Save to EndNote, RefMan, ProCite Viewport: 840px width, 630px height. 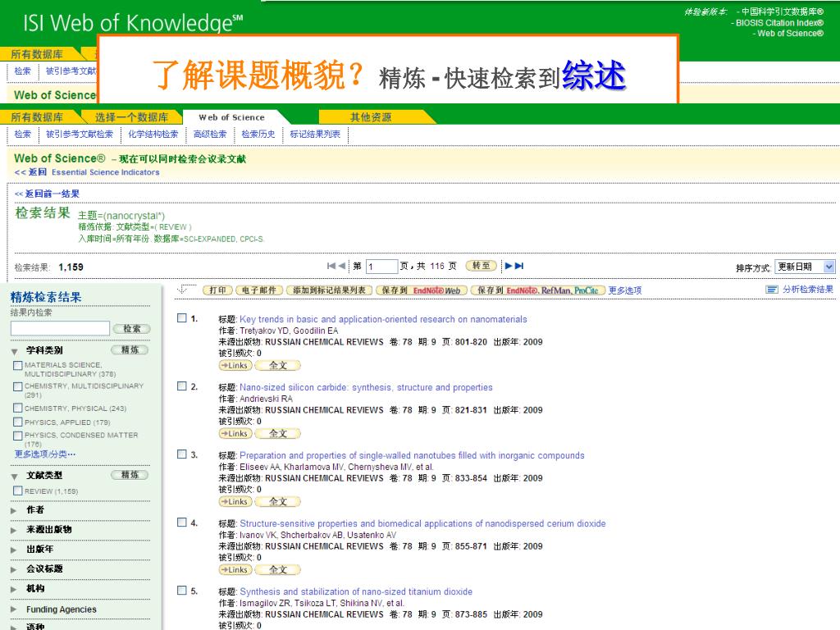tap(538, 290)
